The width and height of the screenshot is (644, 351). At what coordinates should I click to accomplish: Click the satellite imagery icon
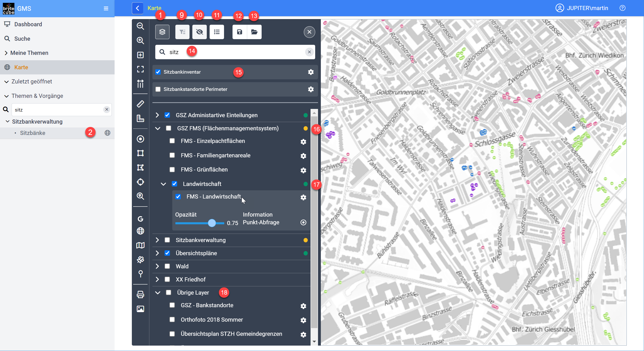tap(140, 260)
